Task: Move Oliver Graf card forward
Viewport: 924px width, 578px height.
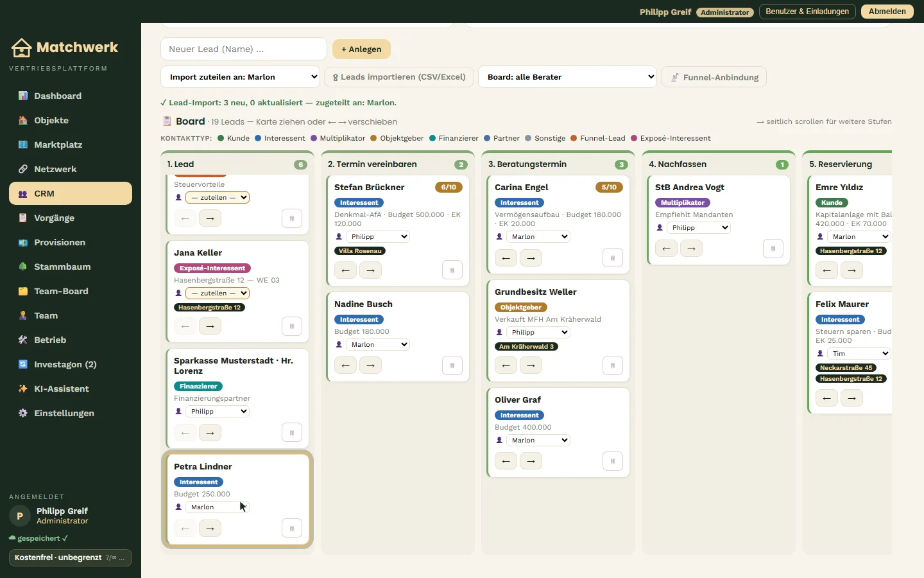Action: coord(531,461)
